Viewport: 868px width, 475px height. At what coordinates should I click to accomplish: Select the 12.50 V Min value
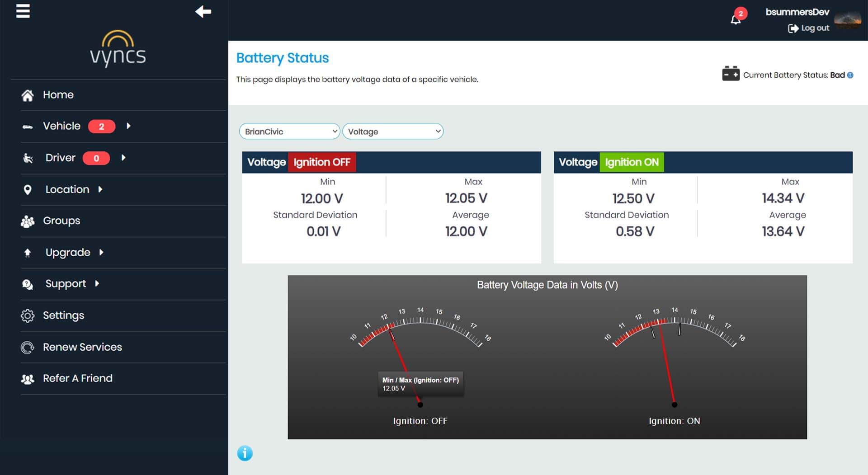pos(633,198)
